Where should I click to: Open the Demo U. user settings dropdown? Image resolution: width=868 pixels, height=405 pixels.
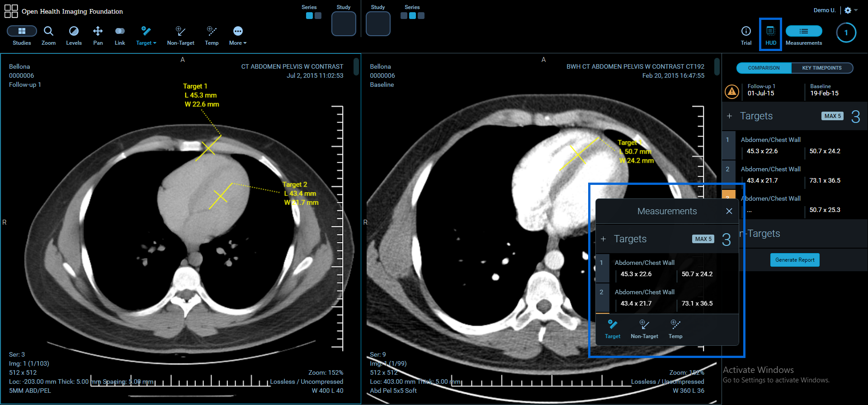click(x=850, y=10)
